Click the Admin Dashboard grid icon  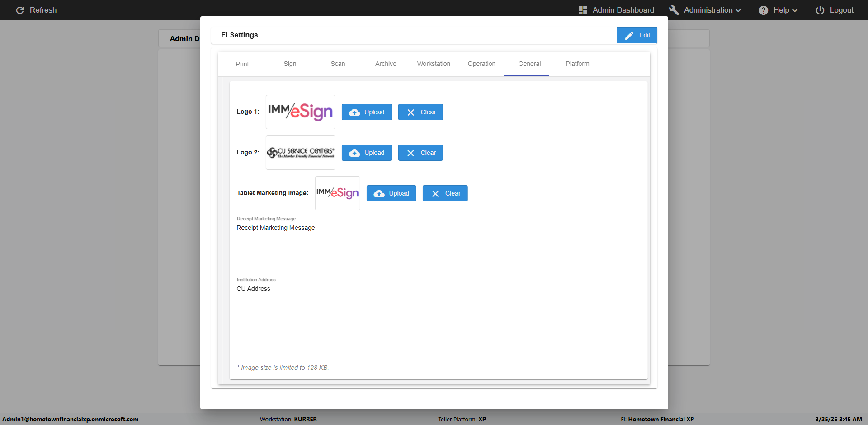pos(583,10)
